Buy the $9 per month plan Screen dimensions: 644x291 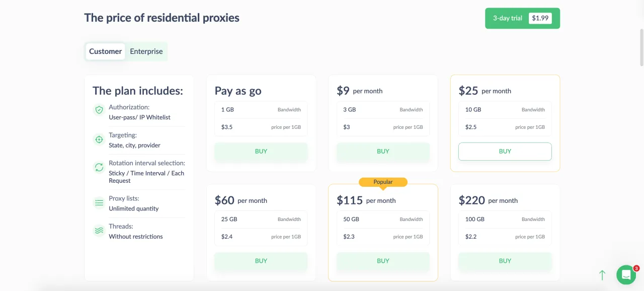383,152
